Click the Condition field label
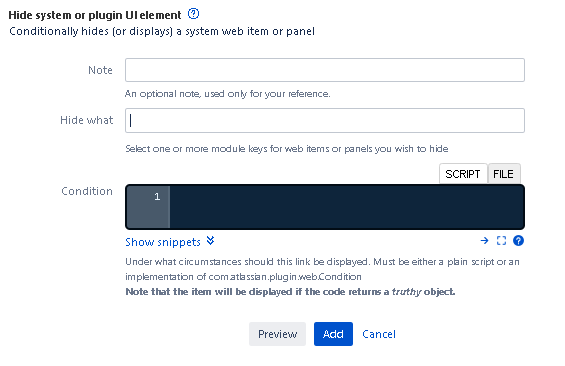565x366 pixels. [87, 191]
